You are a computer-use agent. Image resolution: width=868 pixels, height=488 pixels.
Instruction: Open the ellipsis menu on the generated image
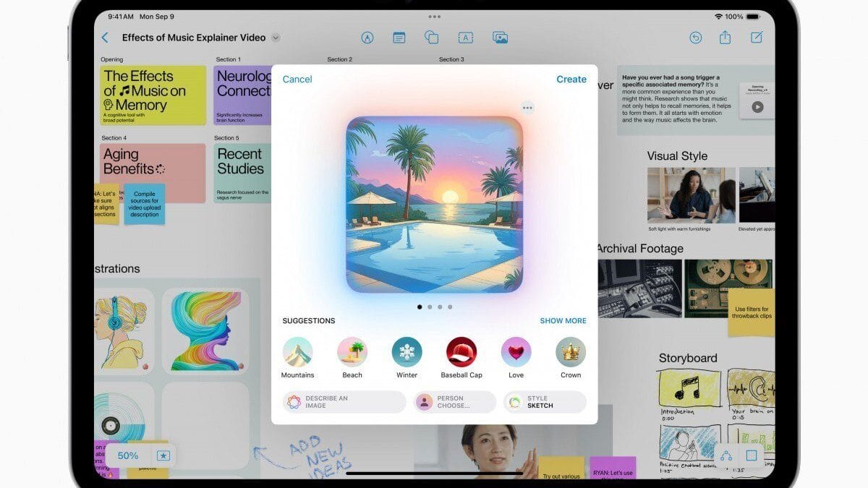[x=527, y=107]
